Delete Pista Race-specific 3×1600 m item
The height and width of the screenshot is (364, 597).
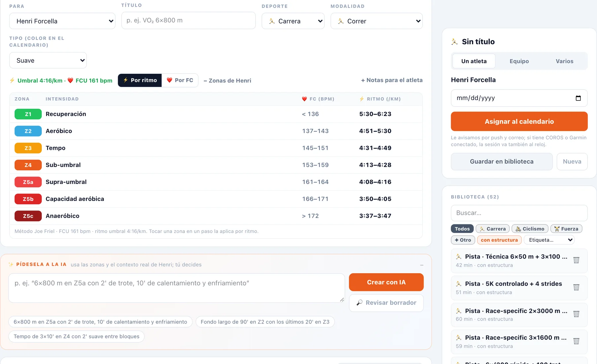coord(576,341)
